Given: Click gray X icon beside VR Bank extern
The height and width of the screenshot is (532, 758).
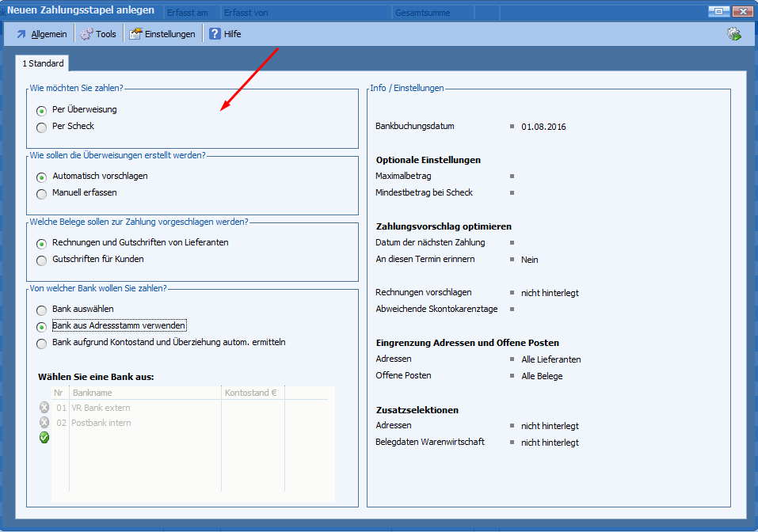Looking at the screenshot, I should click(x=44, y=408).
